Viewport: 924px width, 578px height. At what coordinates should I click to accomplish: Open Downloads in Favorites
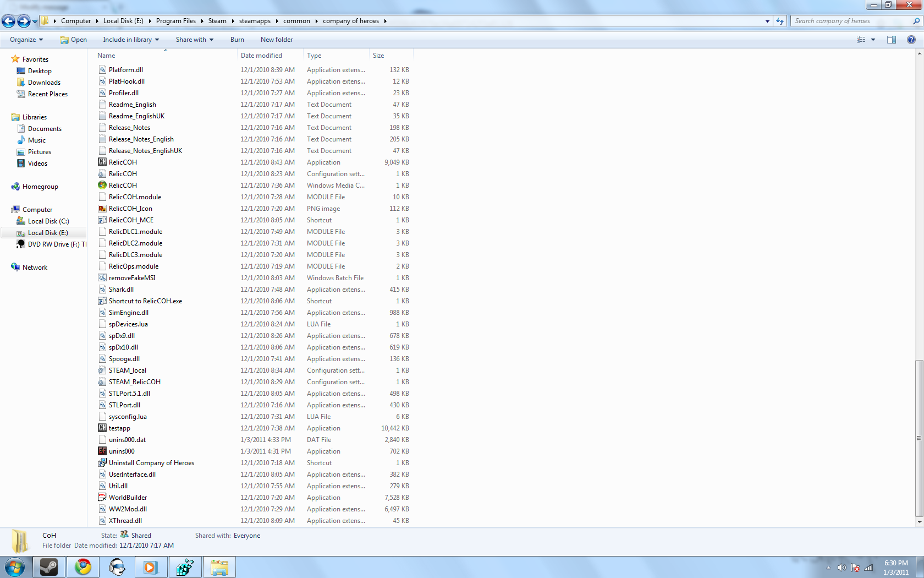44,83
